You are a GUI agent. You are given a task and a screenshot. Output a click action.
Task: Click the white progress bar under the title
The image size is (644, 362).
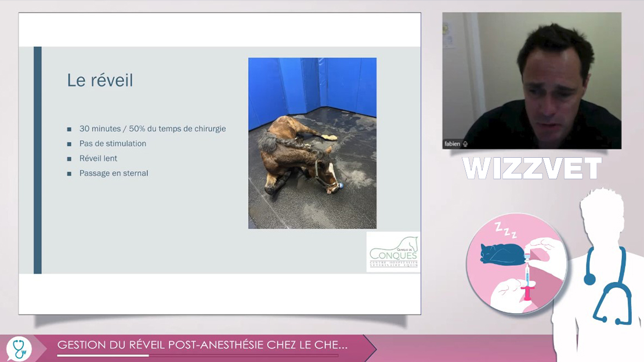click(103, 356)
